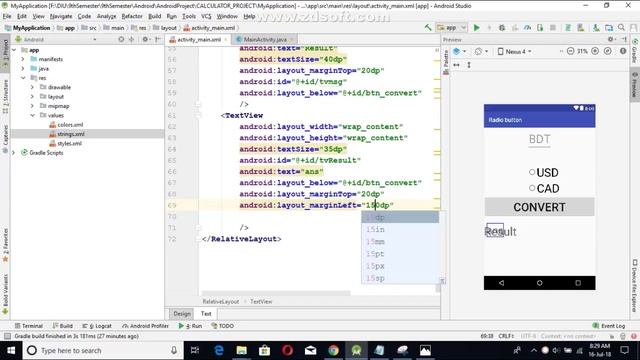
Task: Click the Sync Project with Gradle icon
Action: click(x=568, y=28)
